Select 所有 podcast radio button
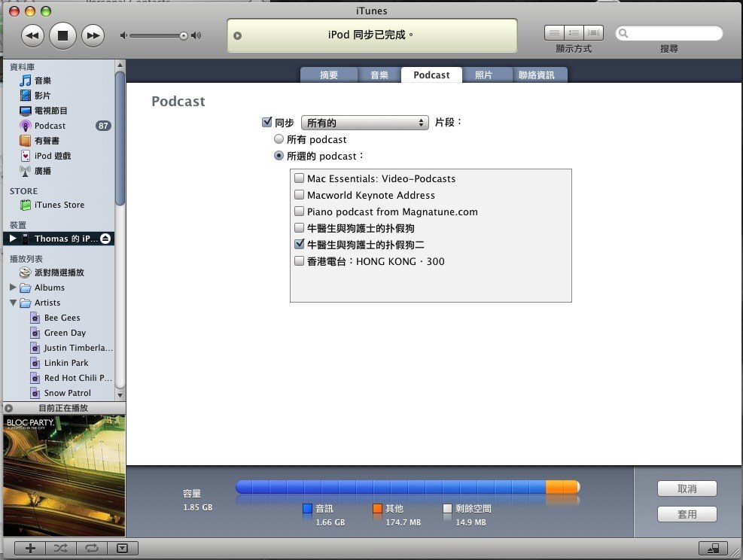743x560 pixels. tap(279, 138)
